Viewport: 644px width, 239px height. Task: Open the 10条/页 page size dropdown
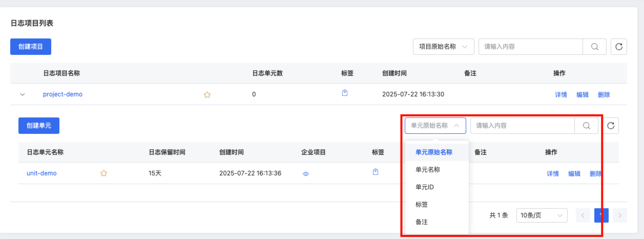click(542, 215)
